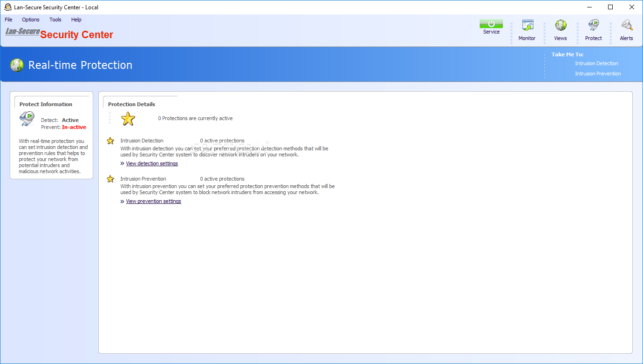Click the Lan-Secure logo

tap(22, 32)
